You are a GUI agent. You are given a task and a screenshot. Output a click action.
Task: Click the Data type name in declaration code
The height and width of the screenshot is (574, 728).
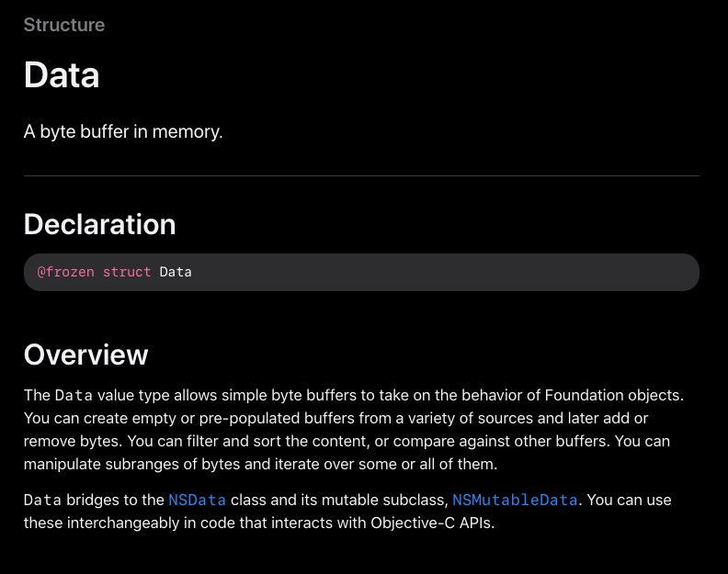(176, 272)
